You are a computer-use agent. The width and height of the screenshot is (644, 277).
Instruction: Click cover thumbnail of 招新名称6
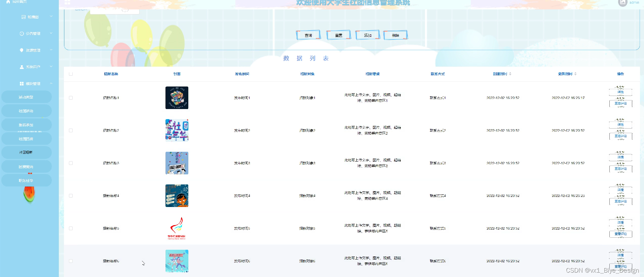click(x=177, y=261)
